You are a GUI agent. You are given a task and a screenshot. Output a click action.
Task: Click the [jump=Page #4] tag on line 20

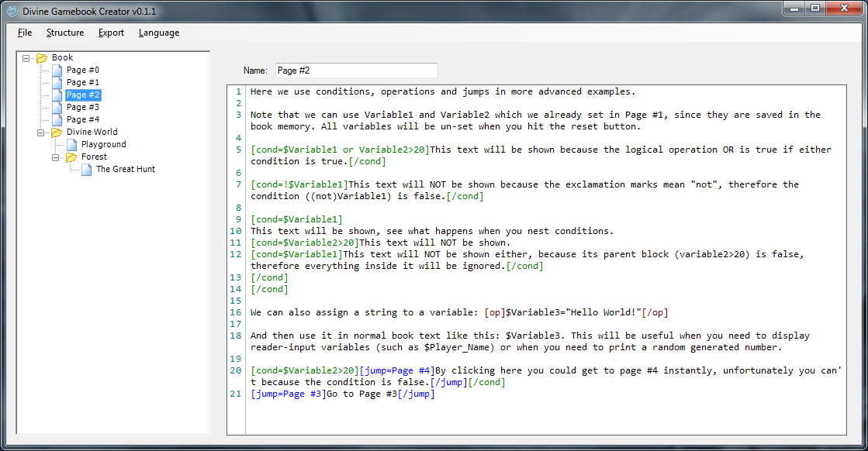coord(397,371)
